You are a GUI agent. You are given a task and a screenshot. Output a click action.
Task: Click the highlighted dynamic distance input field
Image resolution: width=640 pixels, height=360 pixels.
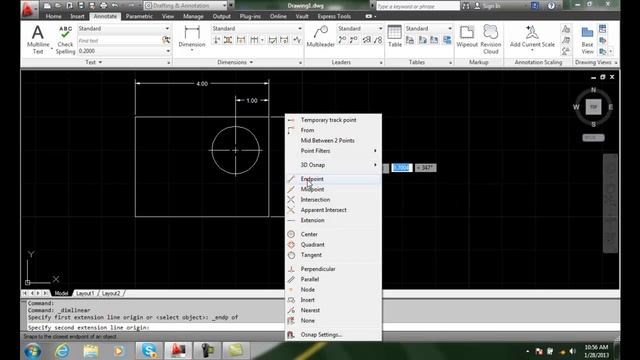coord(402,168)
